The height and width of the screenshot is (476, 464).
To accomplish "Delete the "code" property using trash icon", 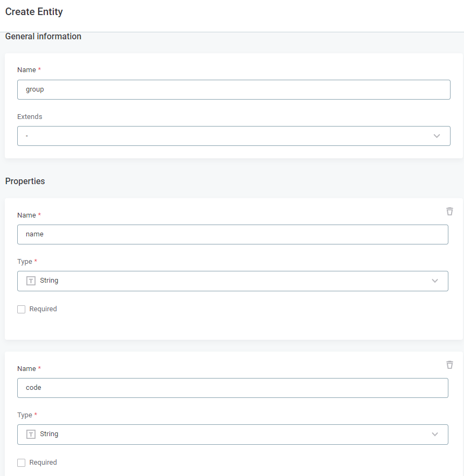I will tap(449, 365).
